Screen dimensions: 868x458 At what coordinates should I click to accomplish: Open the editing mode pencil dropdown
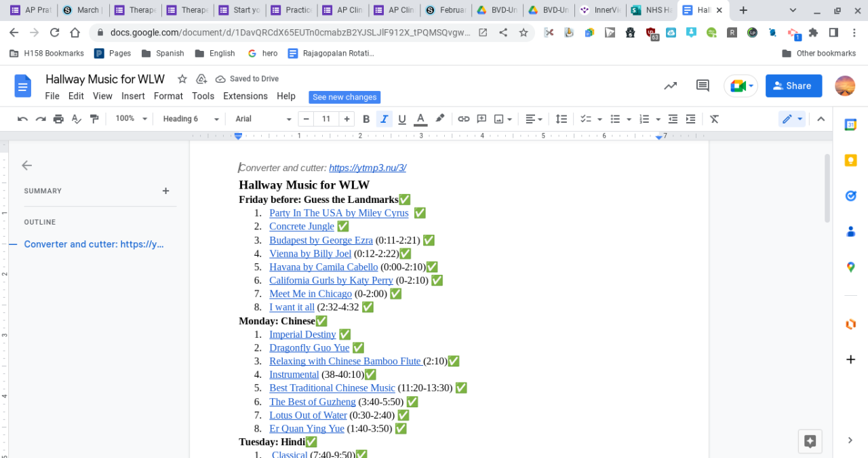pyautogui.click(x=792, y=119)
